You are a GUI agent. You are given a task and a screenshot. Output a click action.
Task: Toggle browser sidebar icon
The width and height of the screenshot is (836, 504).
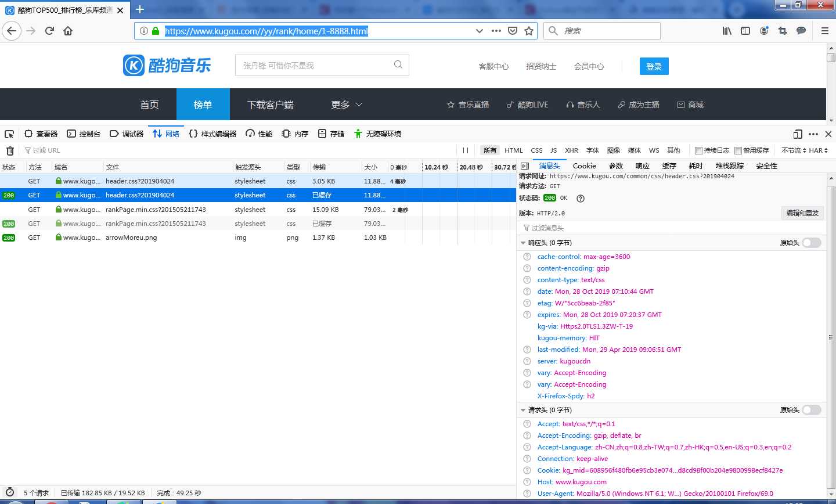(x=745, y=31)
